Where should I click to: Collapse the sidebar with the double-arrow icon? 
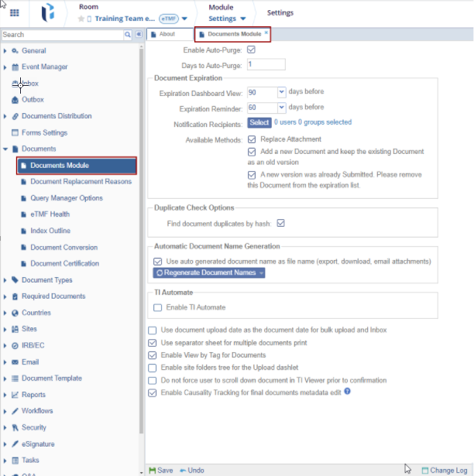[x=139, y=35]
